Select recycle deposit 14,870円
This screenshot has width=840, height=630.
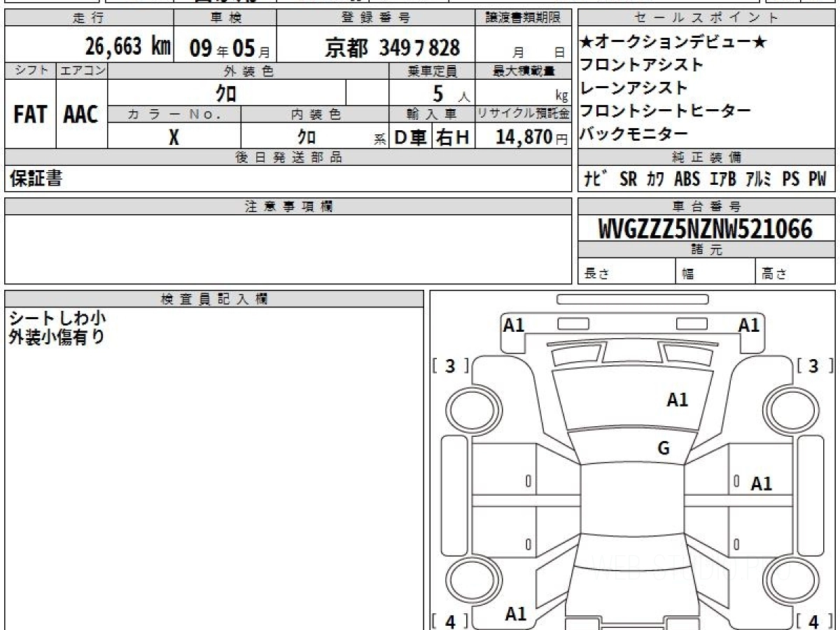[532, 137]
